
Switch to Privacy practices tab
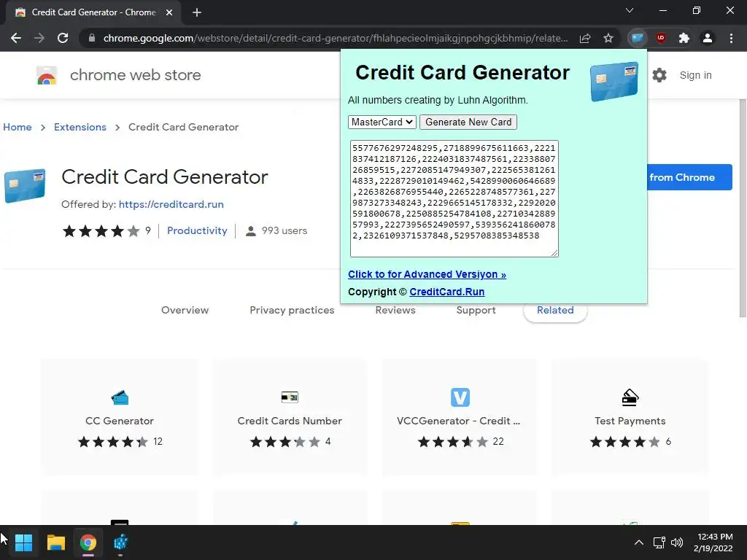[292, 310]
